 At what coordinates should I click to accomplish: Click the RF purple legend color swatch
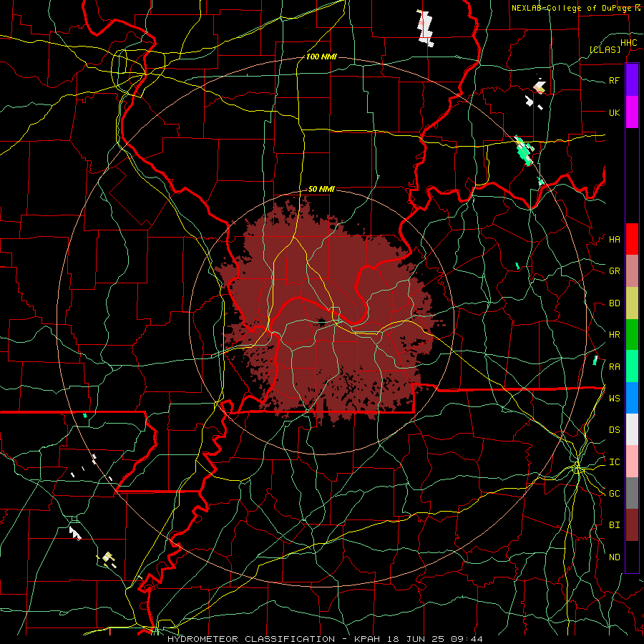click(x=632, y=80)
